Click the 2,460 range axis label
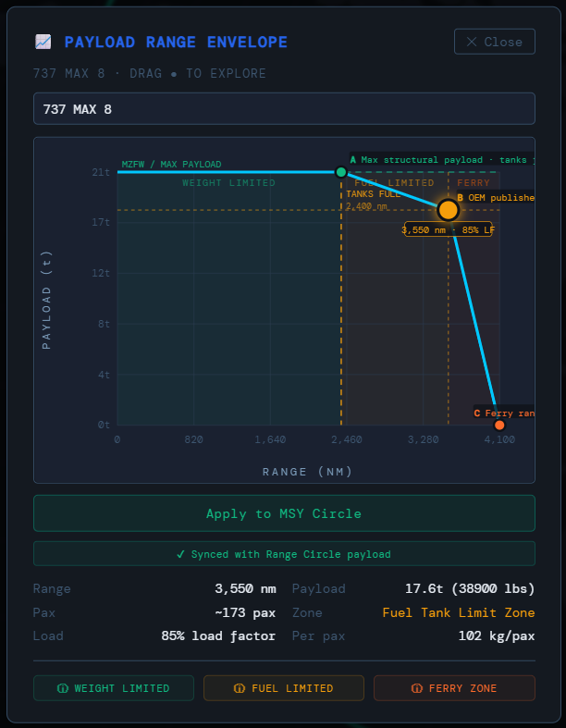Image resolution: width=566 pixels, height=728 pixels. point(347,439)
